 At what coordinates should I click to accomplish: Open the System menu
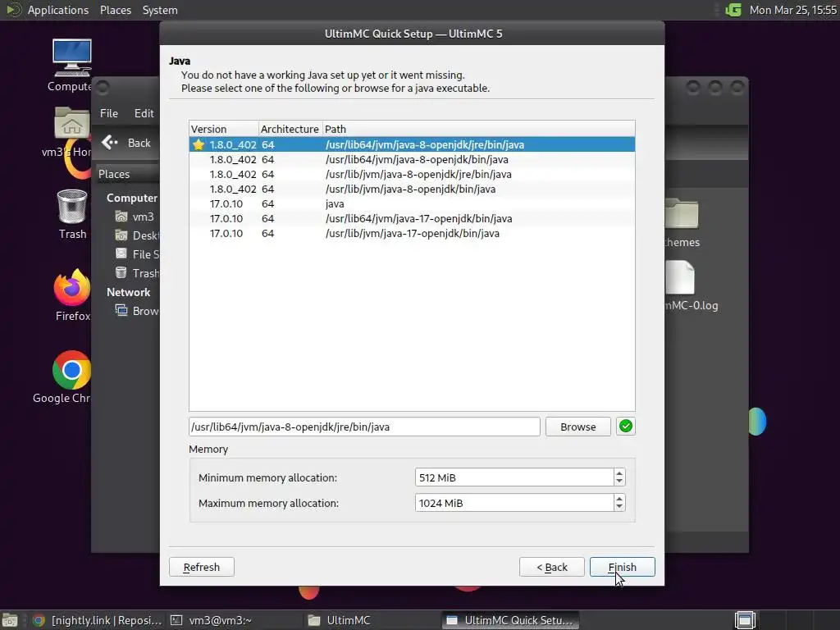[160, 10]
